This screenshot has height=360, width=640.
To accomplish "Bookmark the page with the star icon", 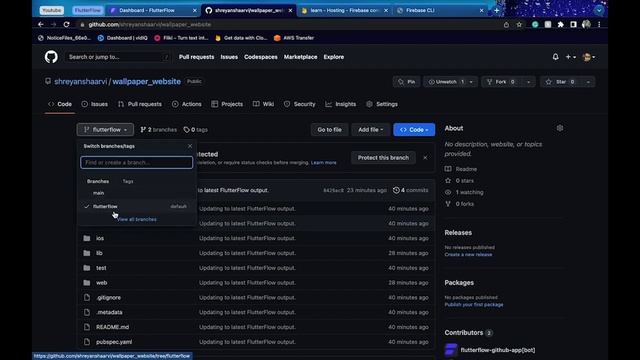I will (519, 24).
